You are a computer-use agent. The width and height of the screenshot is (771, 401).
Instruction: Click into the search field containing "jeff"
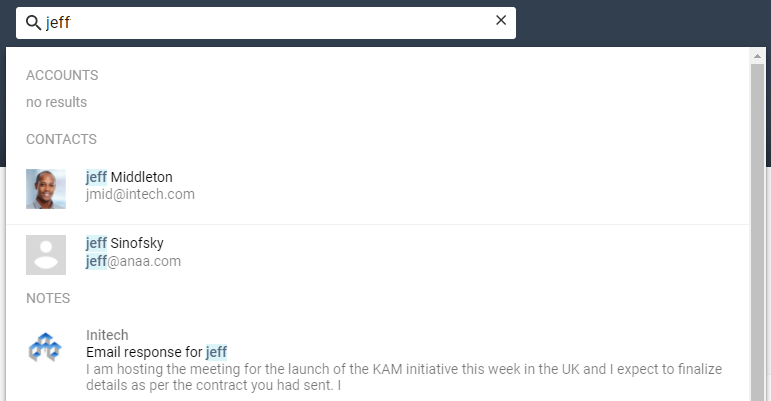[x=260, y=22]
